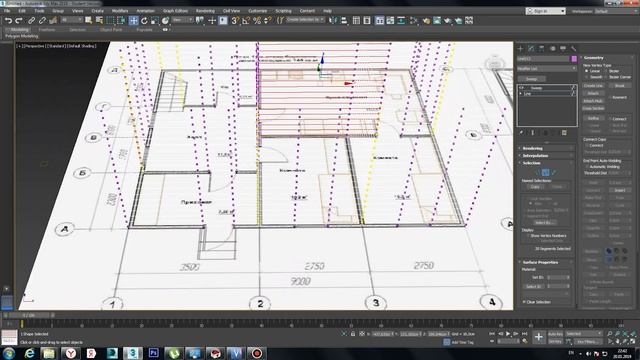
Task: Open the Sign In dropdown
Action: point(546,11)
